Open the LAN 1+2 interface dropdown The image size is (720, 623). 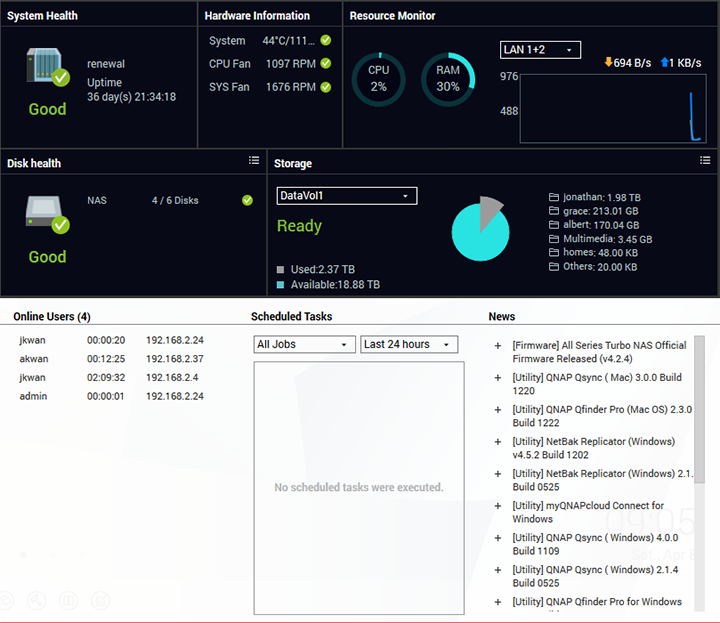[x=540, y=50]
